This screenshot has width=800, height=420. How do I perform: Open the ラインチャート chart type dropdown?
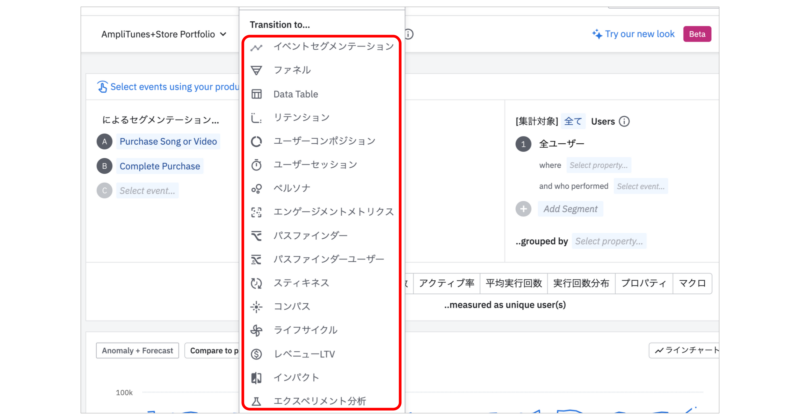pos(684,351)
